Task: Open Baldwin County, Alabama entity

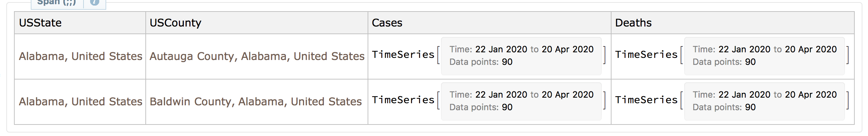Action: [x=256, y=101]
